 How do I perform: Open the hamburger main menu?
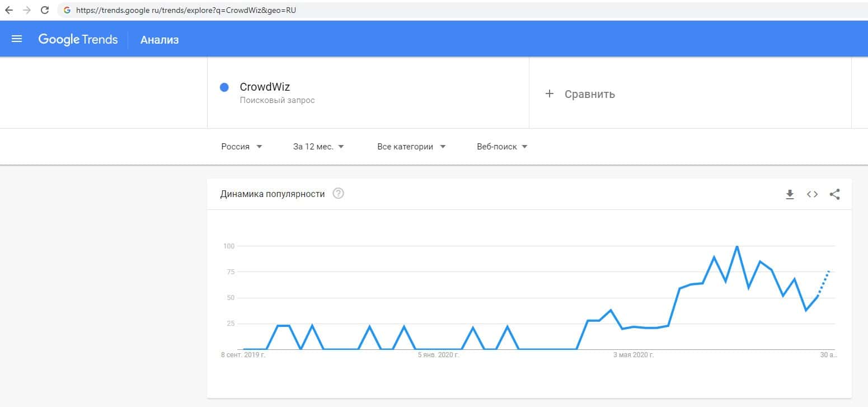pyautogui.click(x=17, y=39)
